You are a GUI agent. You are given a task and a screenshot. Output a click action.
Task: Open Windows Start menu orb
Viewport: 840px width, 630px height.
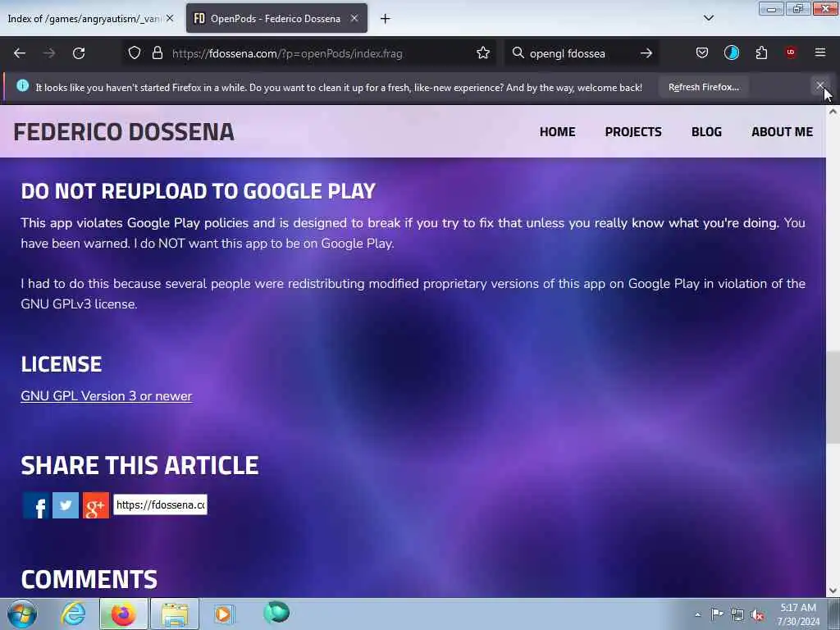coord(22,614)
